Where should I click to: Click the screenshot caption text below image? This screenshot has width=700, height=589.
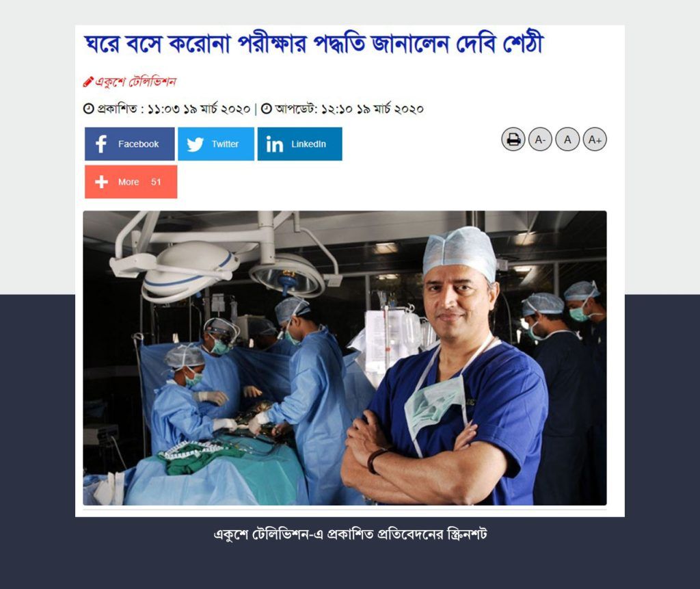pos(350,534)
